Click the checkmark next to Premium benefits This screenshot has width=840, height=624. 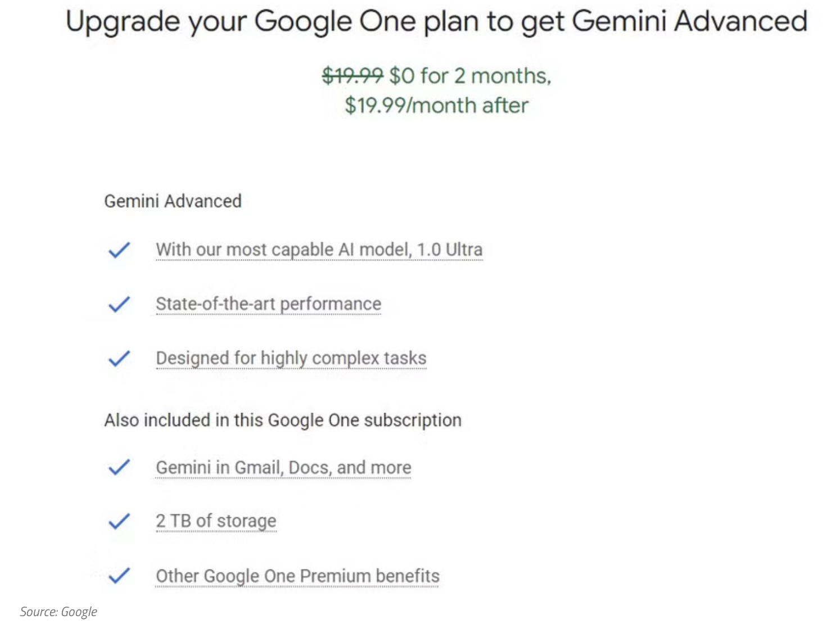click(x=119, y=576)
